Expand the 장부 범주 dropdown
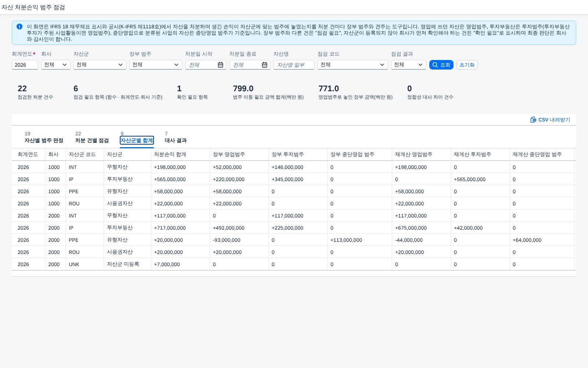This screenshot has height=368, width=588. [x=156, y=65]
